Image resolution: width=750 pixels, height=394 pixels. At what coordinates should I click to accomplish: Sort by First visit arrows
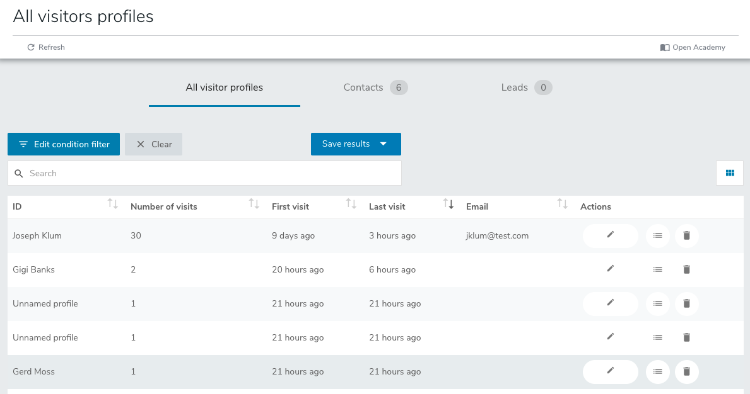[351, 204]
